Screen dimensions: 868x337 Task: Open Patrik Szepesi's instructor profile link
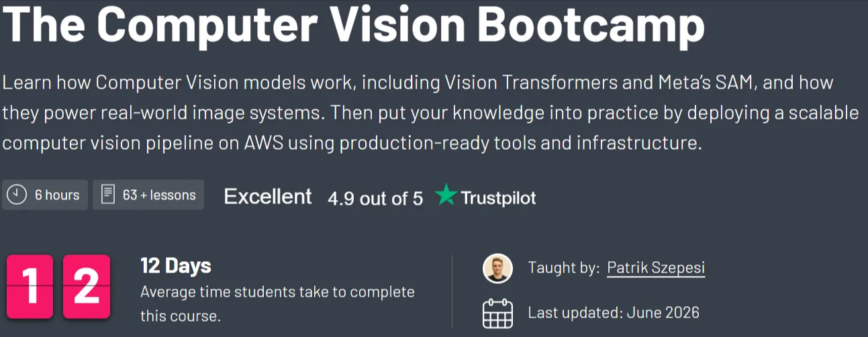tap(656, 268)
